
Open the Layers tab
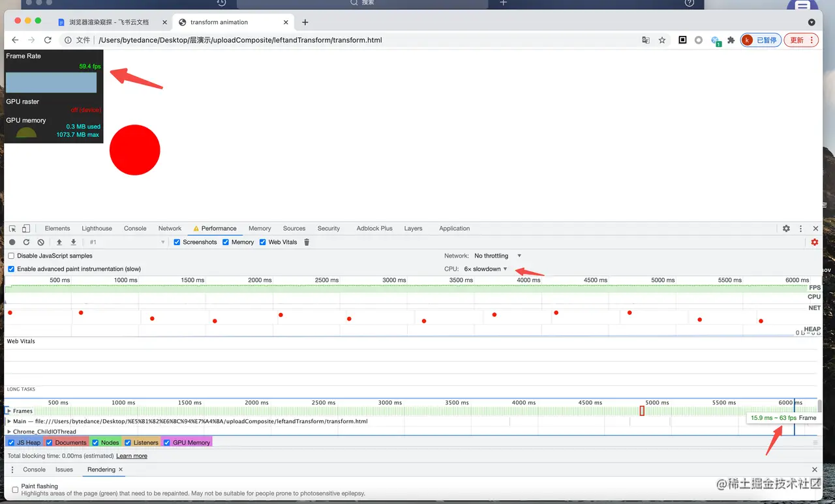413,229
